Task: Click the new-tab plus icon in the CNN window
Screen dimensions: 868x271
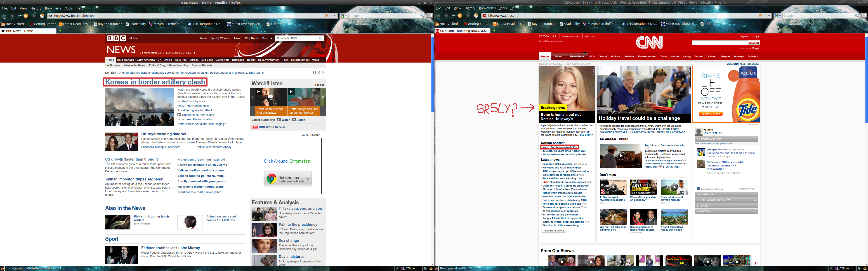Action: 494,31
